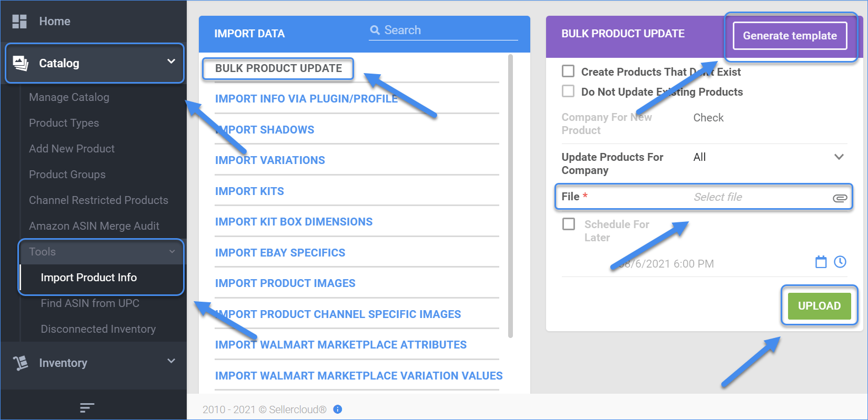The image size is (868, 420).
Task: Open Product Groups
Action: pyautogui.click(x=67, y=175)
